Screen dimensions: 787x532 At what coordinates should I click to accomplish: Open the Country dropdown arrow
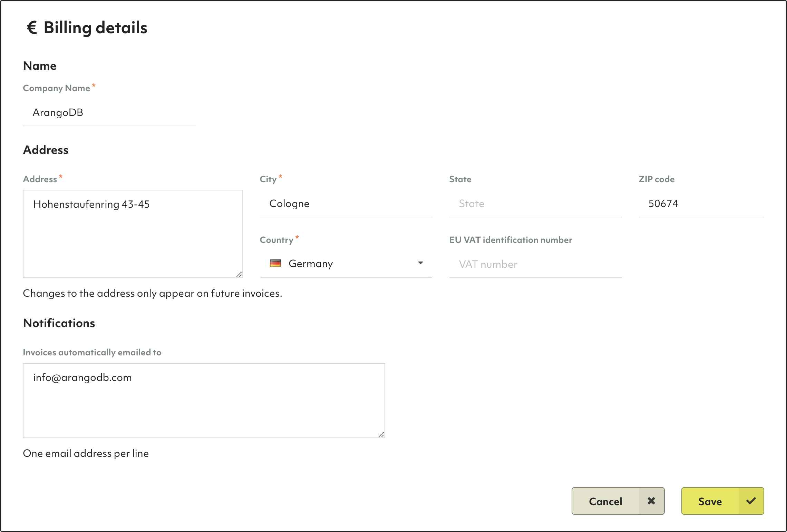pyautogui.click(x=420, y=263)
